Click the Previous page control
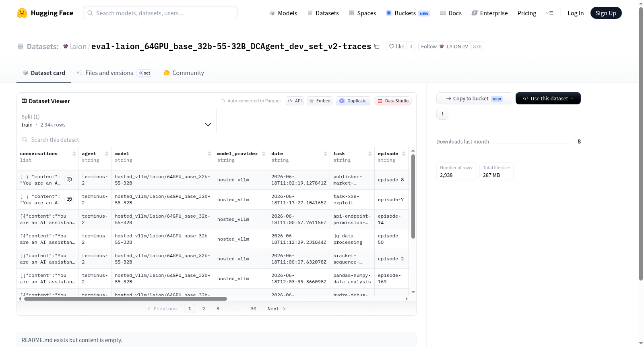This screenshot has height=347, width=644. pyautogui.click(x=162, y=309)
